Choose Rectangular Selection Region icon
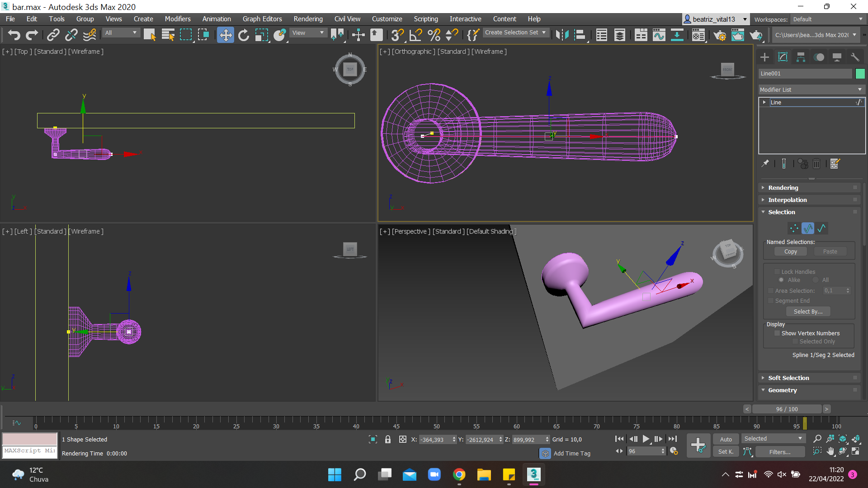The height and width of the screenshot is (488, 868). tap(186, 35)
